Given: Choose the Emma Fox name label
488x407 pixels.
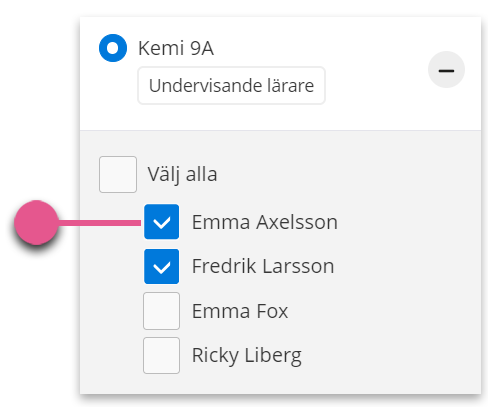Looking at the screenshot, I should [x=240, y=311].
